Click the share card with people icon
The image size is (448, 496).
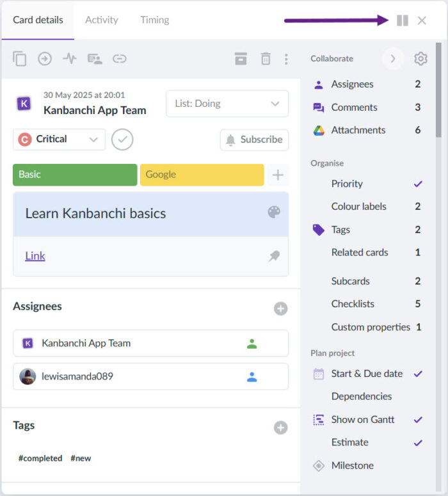95,59
